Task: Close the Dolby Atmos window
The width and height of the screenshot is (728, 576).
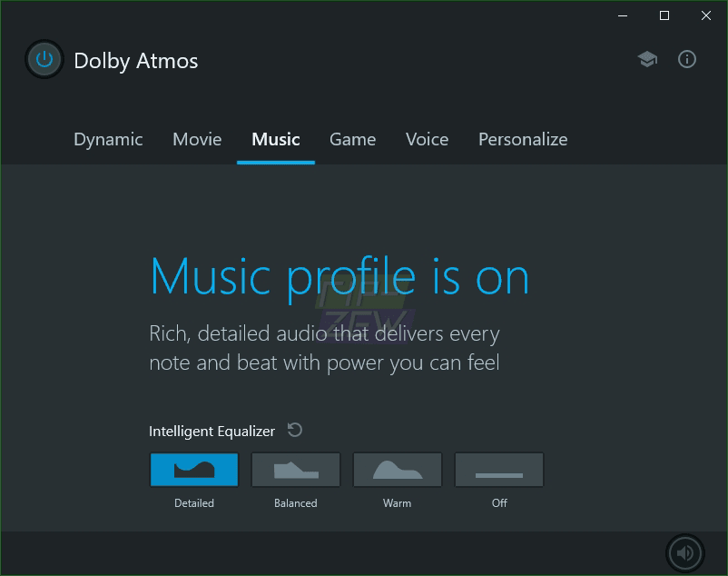Action: (x=705, y=15)
